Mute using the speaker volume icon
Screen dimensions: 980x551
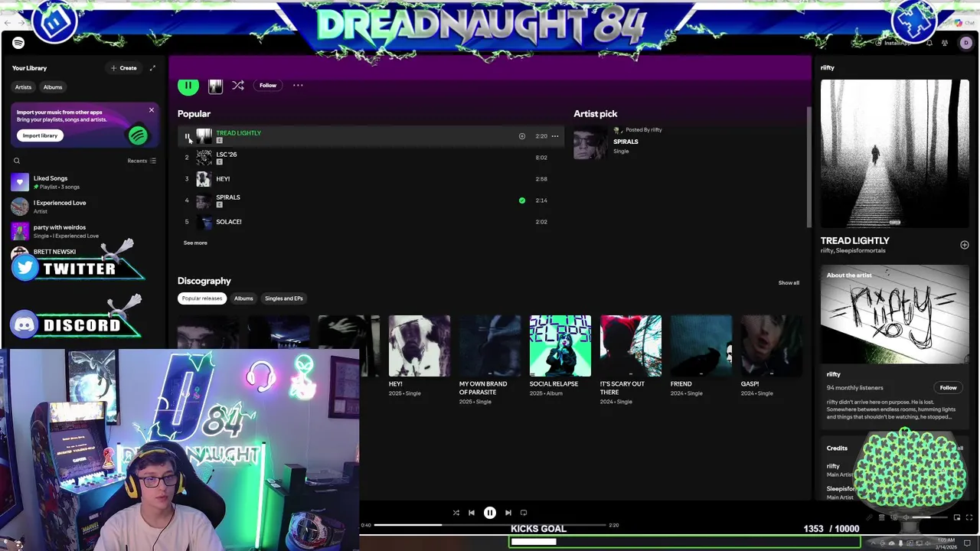click(x=906, y=518)
